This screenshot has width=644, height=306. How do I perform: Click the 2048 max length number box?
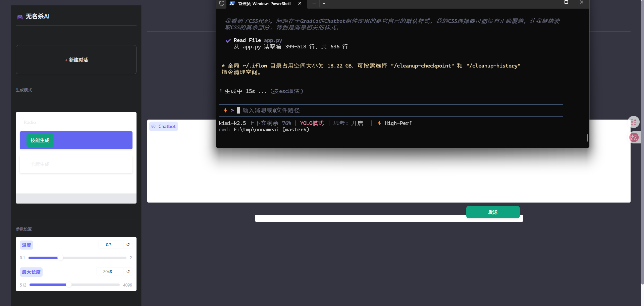(109, 272)
